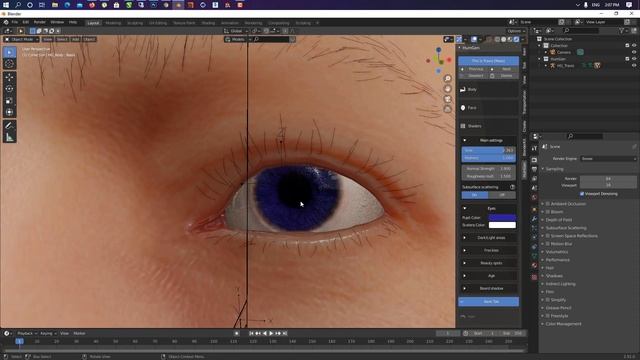
Task: Open the Render properties tab icon
Action: [534, 160]
